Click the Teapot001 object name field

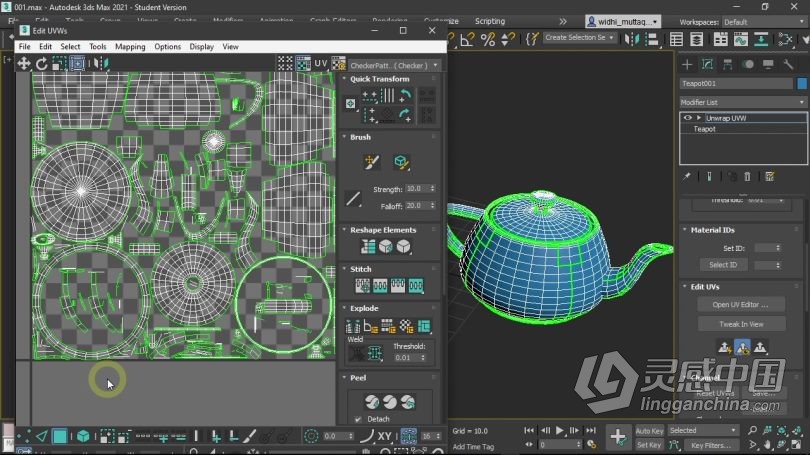736,83
